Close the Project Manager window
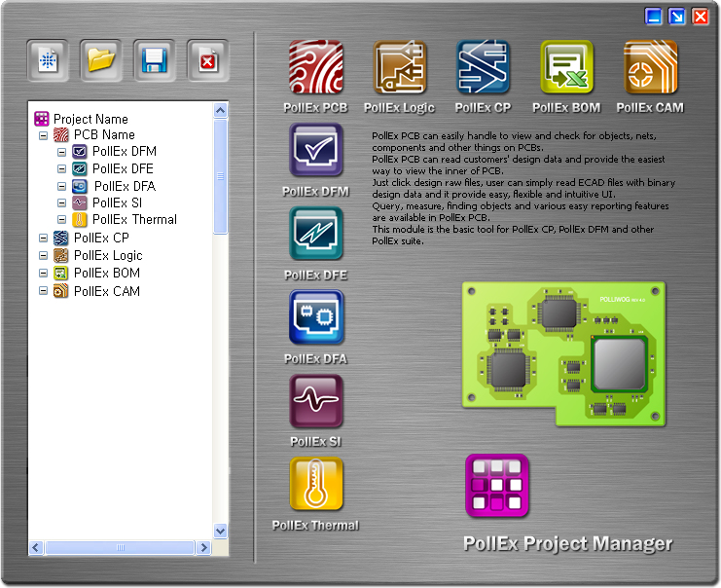Image resolution: width=721 pixels, height=588 pixels. pos(701,17)
